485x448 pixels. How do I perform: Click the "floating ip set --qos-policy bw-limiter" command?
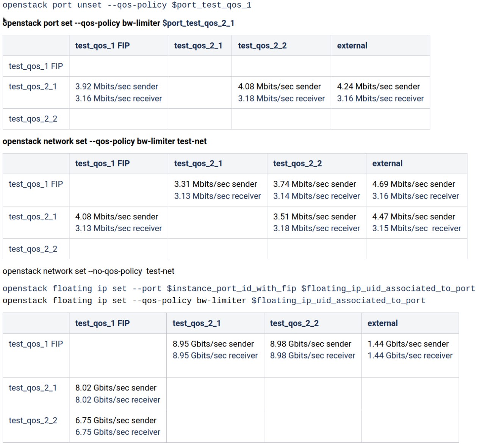(x=214, y=301)
